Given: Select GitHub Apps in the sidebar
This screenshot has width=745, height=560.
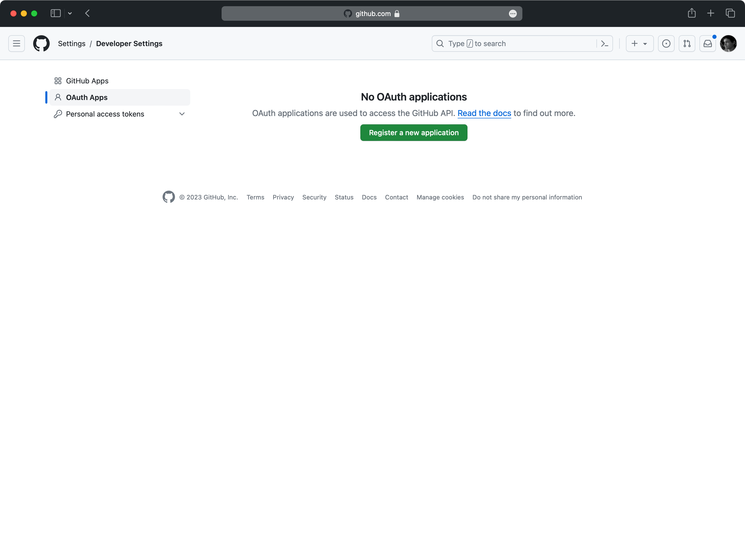Looking at the screenshot, I should (86, 81).
